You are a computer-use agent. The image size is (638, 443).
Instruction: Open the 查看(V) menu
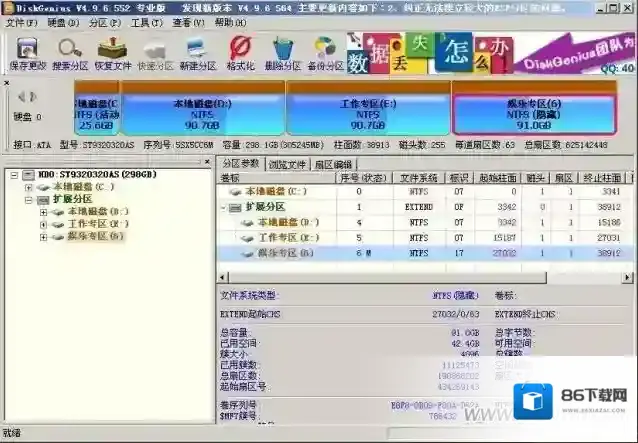point(188,23)
